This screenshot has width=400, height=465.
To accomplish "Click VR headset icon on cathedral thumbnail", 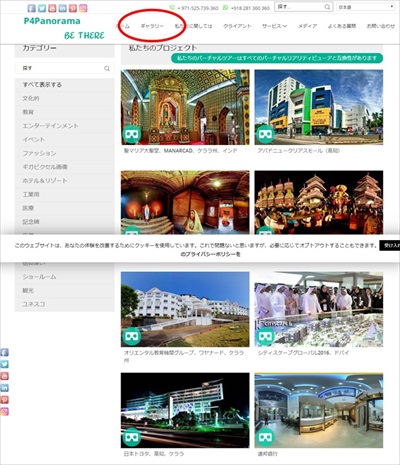I will click(x=131, y=134).
